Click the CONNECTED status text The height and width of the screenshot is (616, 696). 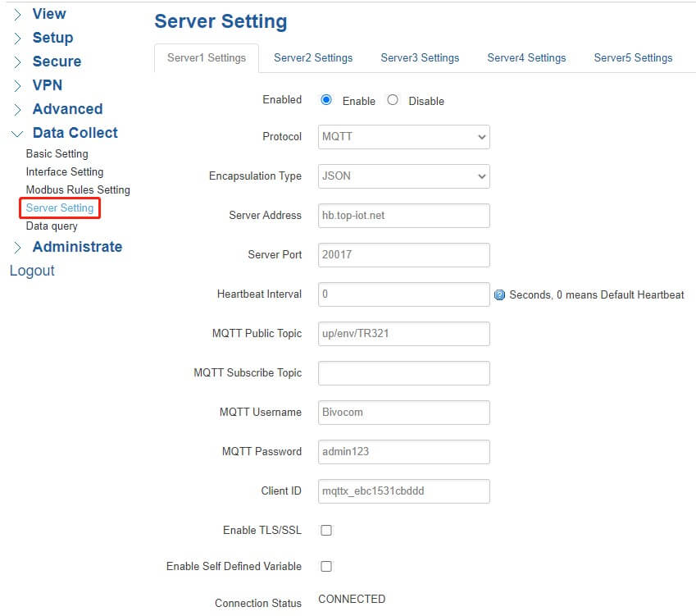click(352, 599)
